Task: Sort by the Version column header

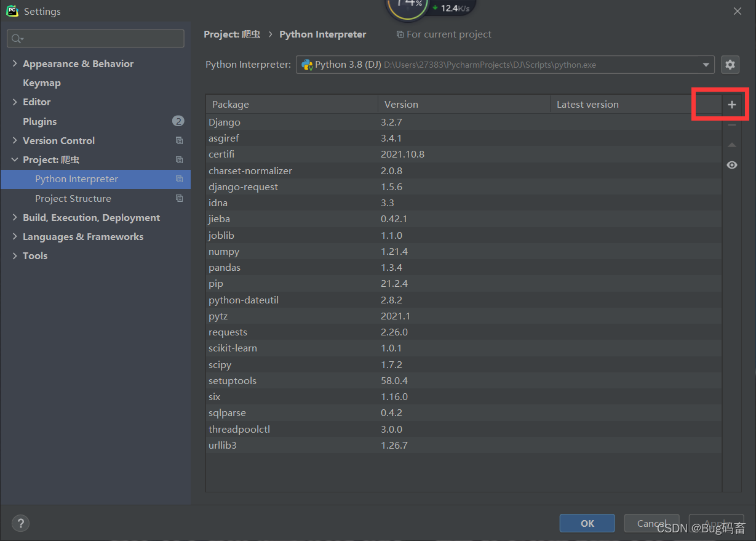Action: tap(464, 105)
